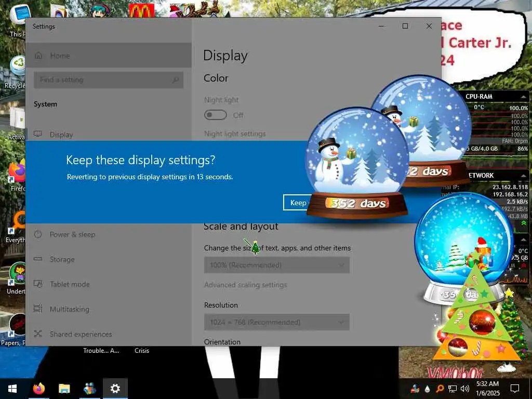The image size is (532, 399).
Task: Click the water drop tray icon
Action: 427,389
